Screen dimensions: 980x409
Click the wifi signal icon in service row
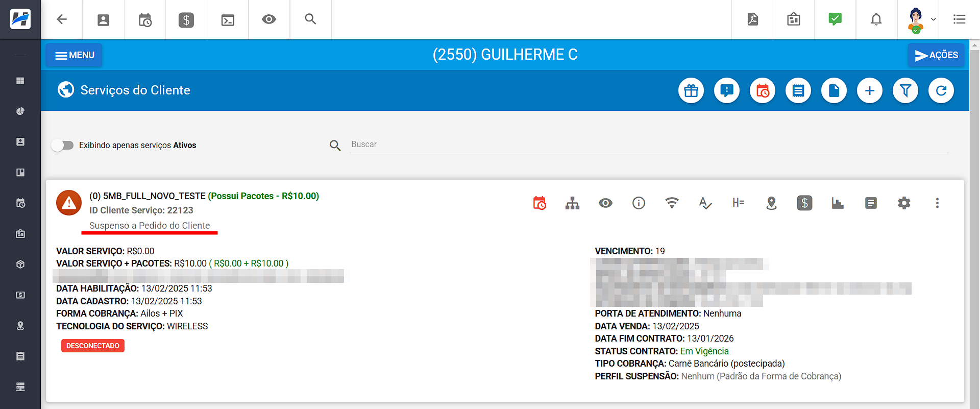click(672, 203)
